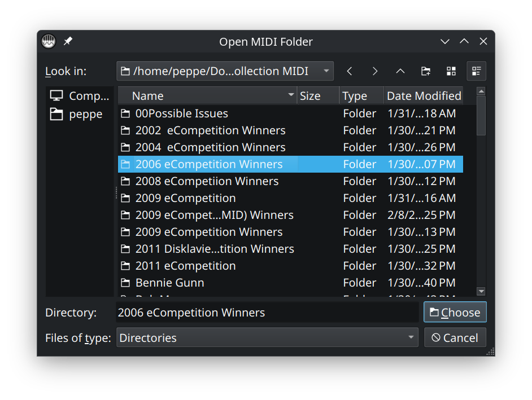Open the Look in path dropdown
The width and height of the screenshot is (532, 400).
click(x=326, y=71)
